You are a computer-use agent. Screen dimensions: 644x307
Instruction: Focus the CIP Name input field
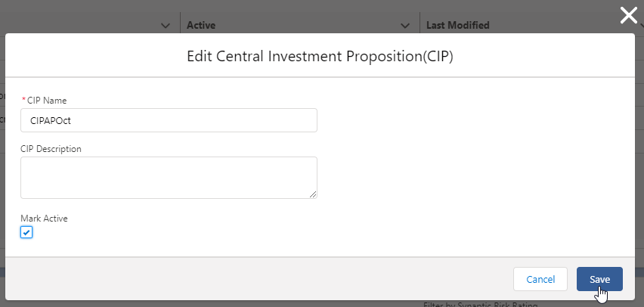(x=169, y=120)
